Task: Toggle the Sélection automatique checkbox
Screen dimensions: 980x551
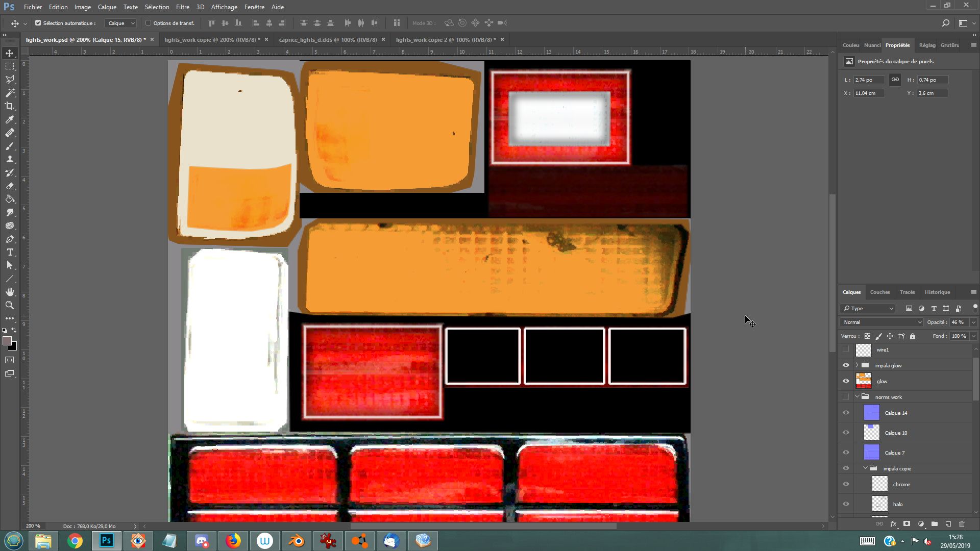Action: [x=38, y=23]
